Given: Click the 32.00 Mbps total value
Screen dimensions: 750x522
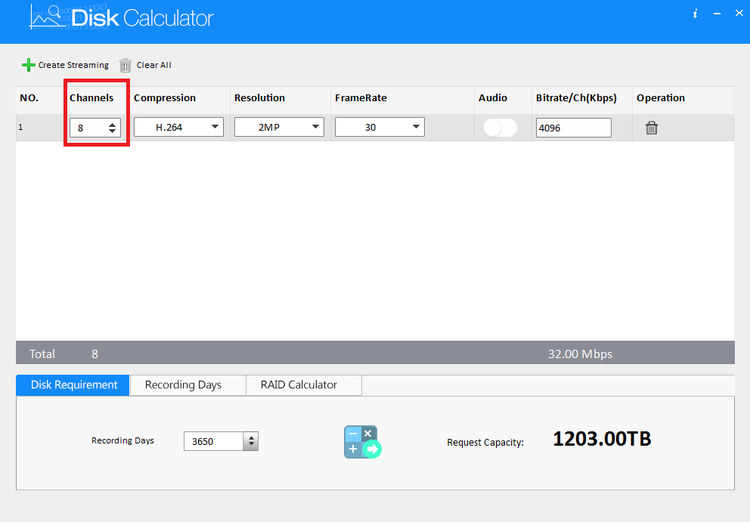Looking at the screenshot, I should (x=580, y=354).
